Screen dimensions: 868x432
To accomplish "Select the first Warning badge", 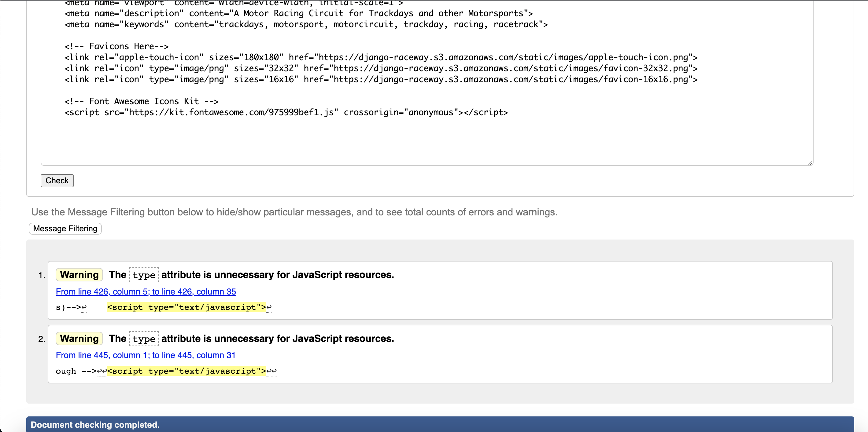I will [x=79, y=275].
